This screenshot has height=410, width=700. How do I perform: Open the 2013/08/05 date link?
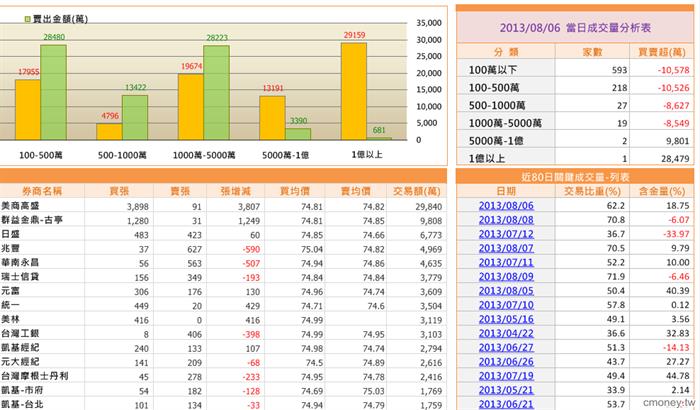[x=506, y=291]
